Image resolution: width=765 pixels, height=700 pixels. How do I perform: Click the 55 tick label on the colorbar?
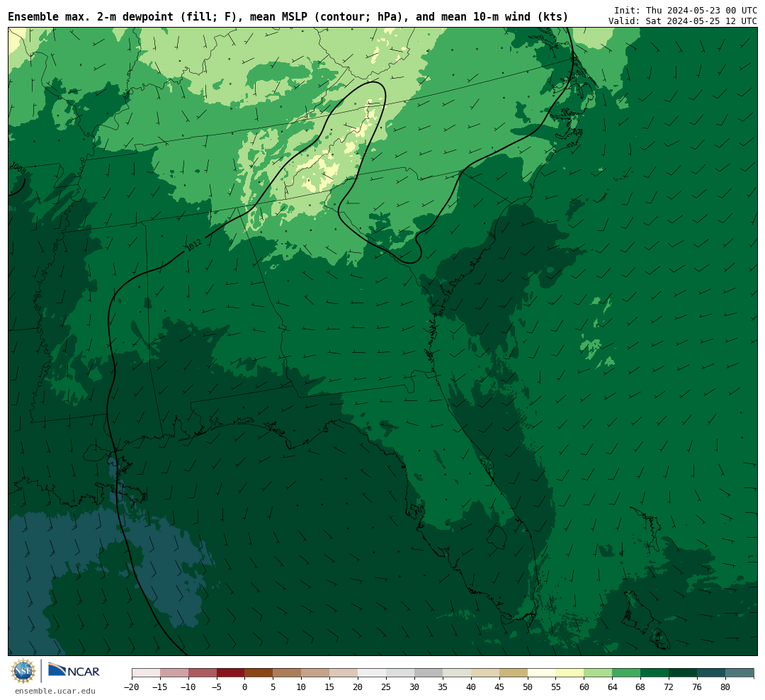556,687
